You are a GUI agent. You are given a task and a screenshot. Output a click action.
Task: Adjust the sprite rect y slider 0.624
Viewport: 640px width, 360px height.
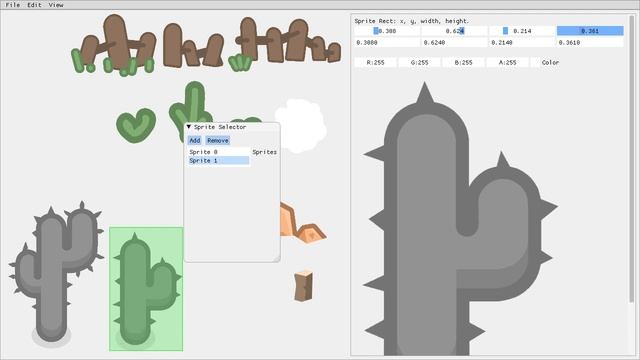454,31
